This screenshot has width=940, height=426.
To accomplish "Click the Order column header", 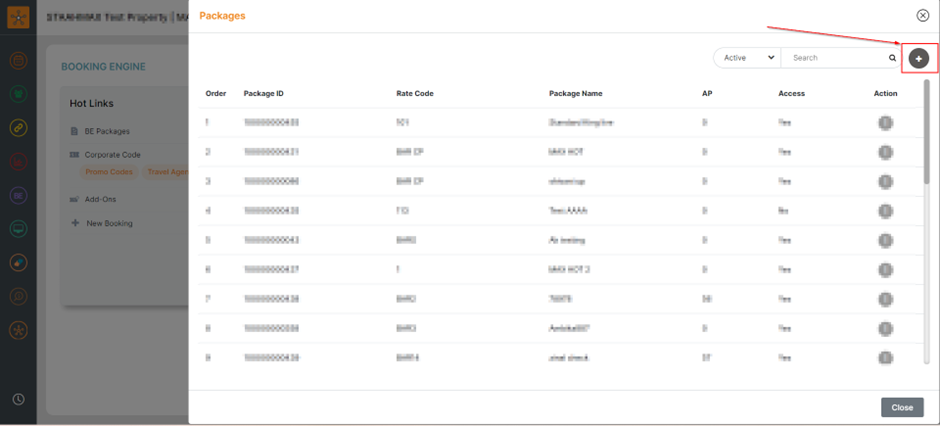I will (x=215, y=93).
